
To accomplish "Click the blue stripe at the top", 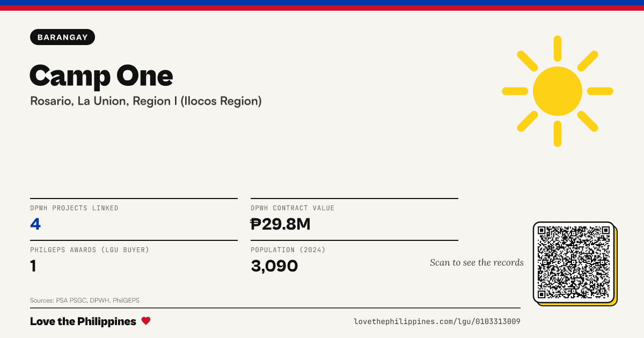I will pyautogui.click(x=322, y=3).
